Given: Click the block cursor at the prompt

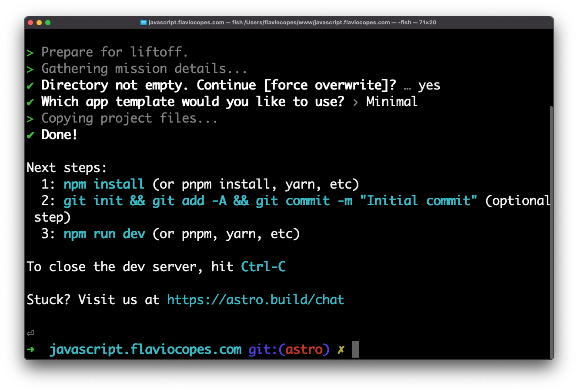Looking at the screenshot, I should tap(355, 349).
